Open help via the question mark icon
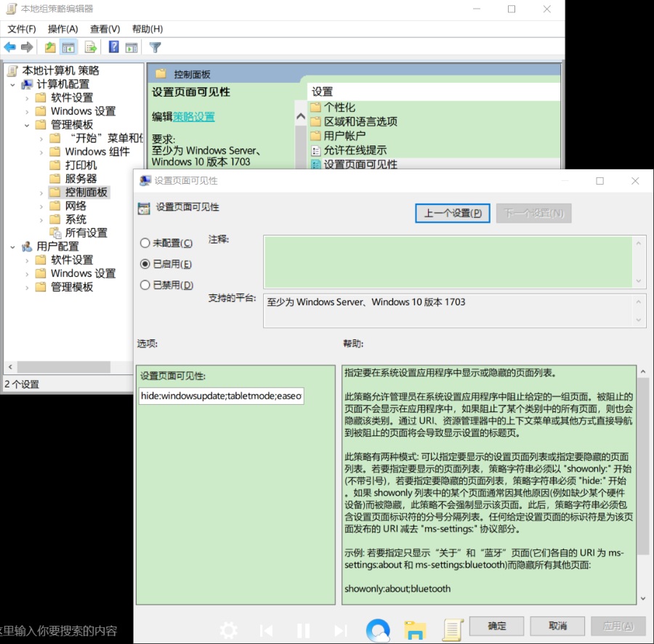This screenshot has width=654, height=644. 113,47
